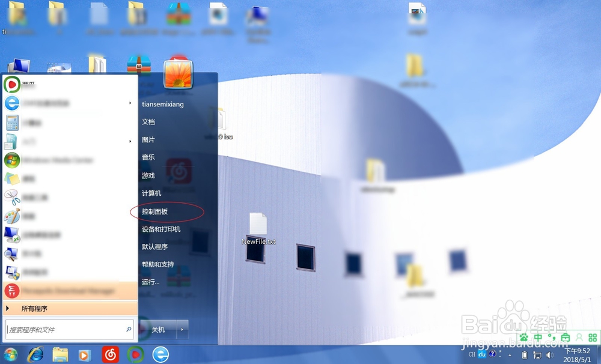601x364 pixels.
Task: Open NetEase Cloud Music on taskbar
Action: [111, 355]
